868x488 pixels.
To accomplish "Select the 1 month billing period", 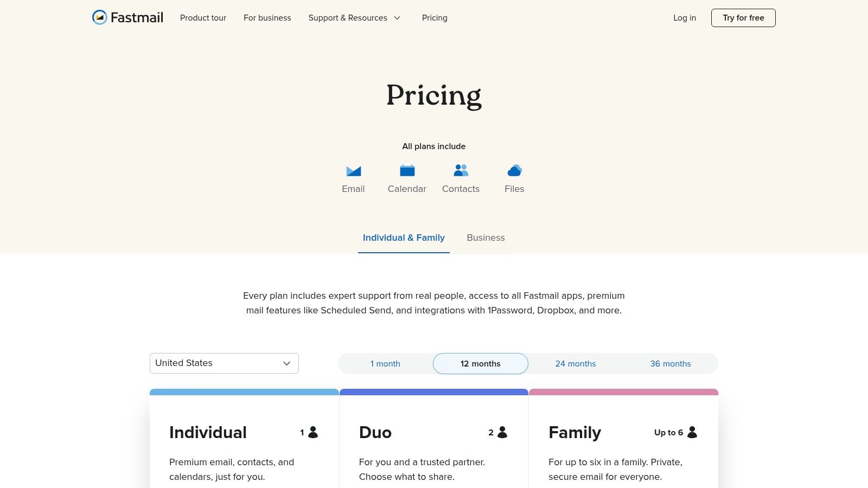I will click(x=385, y=364).
